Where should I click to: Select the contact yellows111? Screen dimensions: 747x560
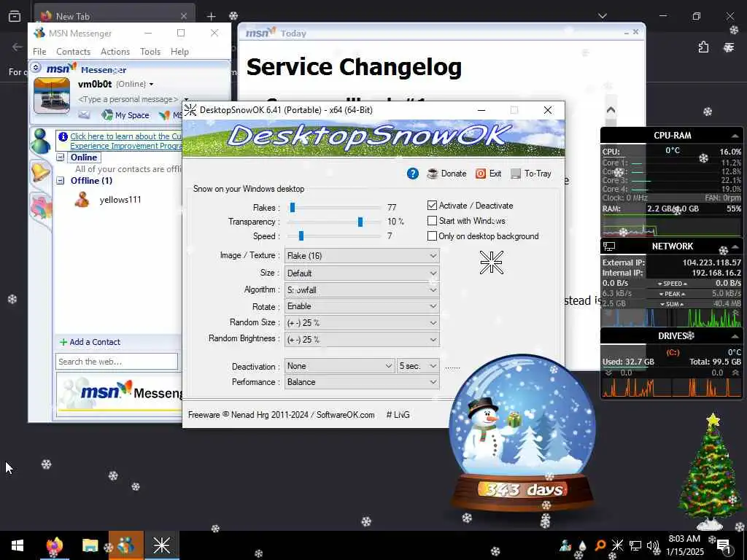coord(120,200)
